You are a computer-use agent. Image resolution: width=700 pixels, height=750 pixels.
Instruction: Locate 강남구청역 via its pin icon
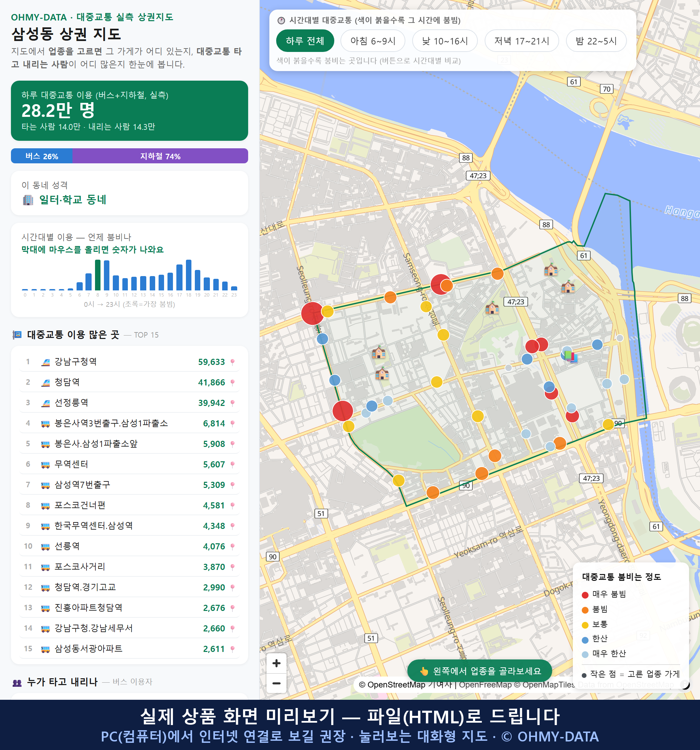[x=232, y=362]
